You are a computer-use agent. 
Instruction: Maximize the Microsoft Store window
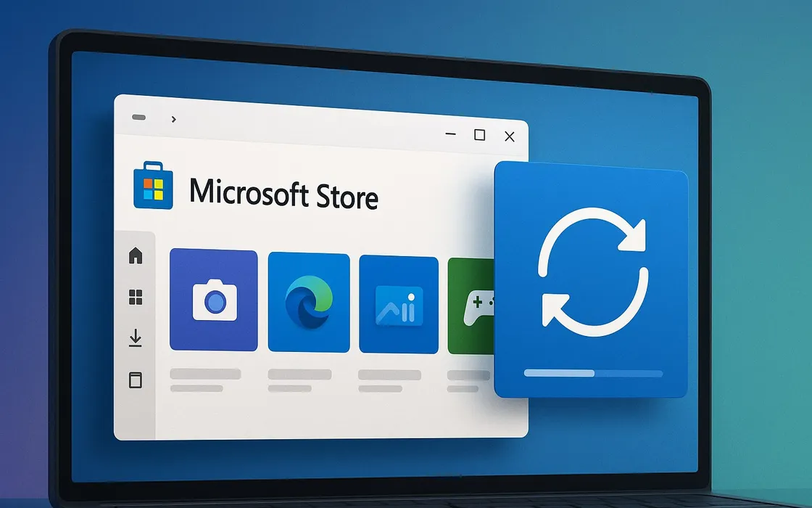point(479,135)
